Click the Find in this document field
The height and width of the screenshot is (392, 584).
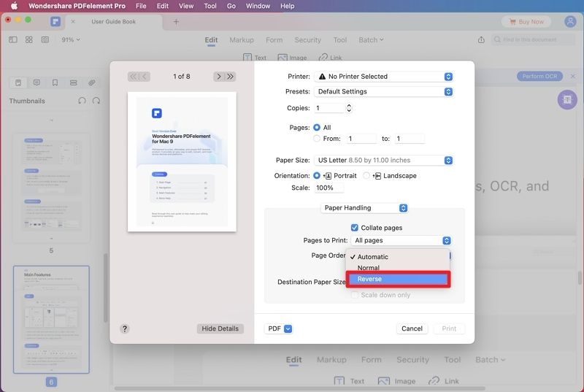pos(534,39)
